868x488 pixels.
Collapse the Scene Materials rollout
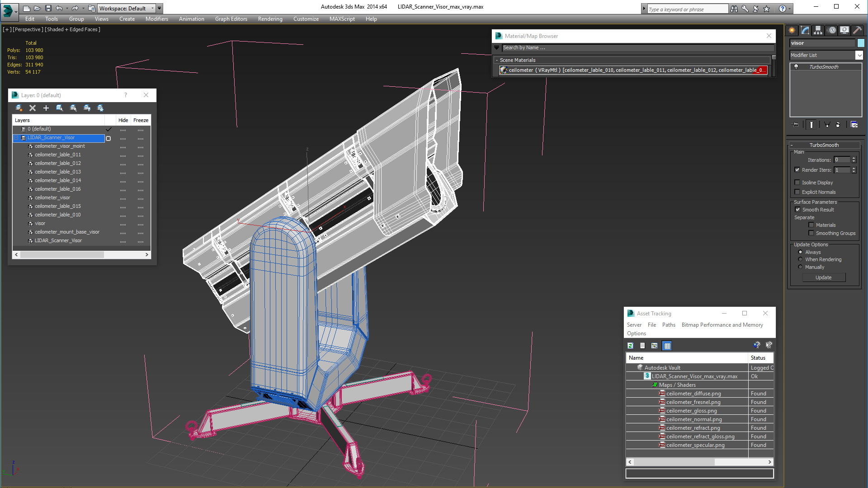[497, 60]
